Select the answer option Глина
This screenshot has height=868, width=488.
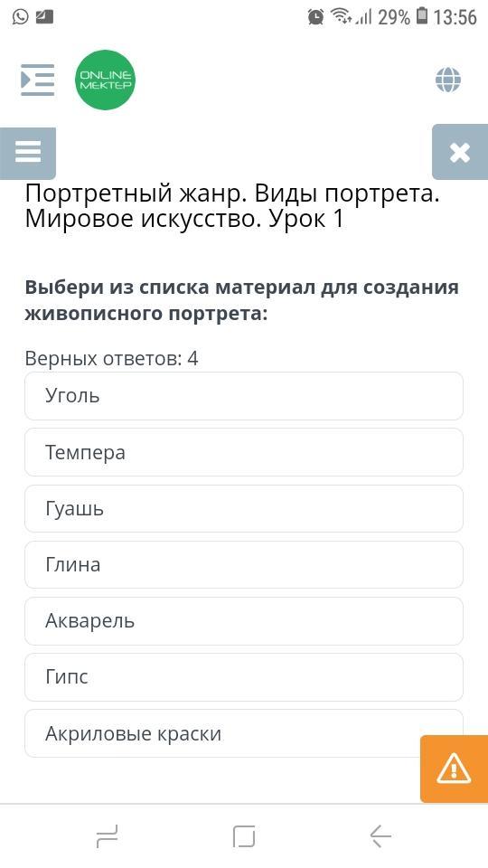point(244,564)
